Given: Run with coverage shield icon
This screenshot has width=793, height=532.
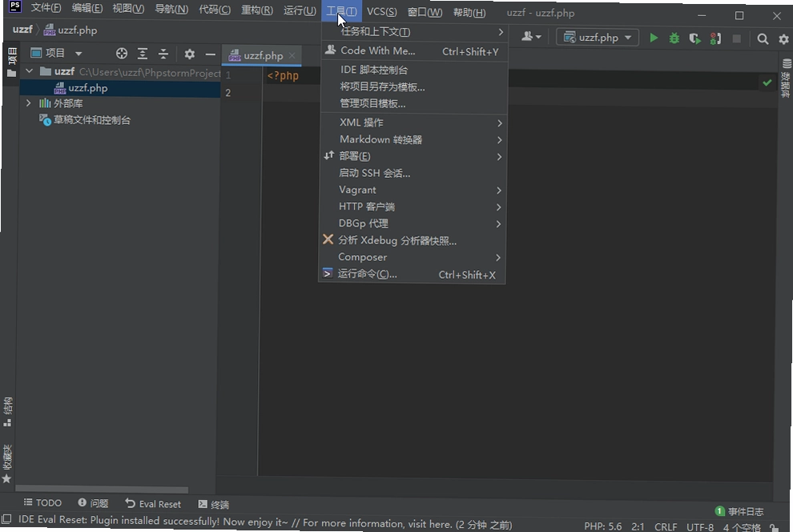Looking at the screenshot, I should (x=695, y=38).
